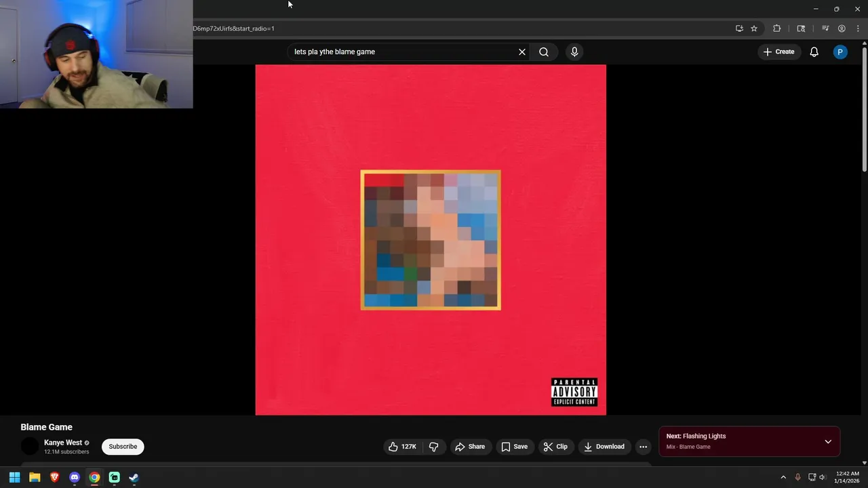
Task: Switch to Chrome in taskbar
Action: coord(94,477)
